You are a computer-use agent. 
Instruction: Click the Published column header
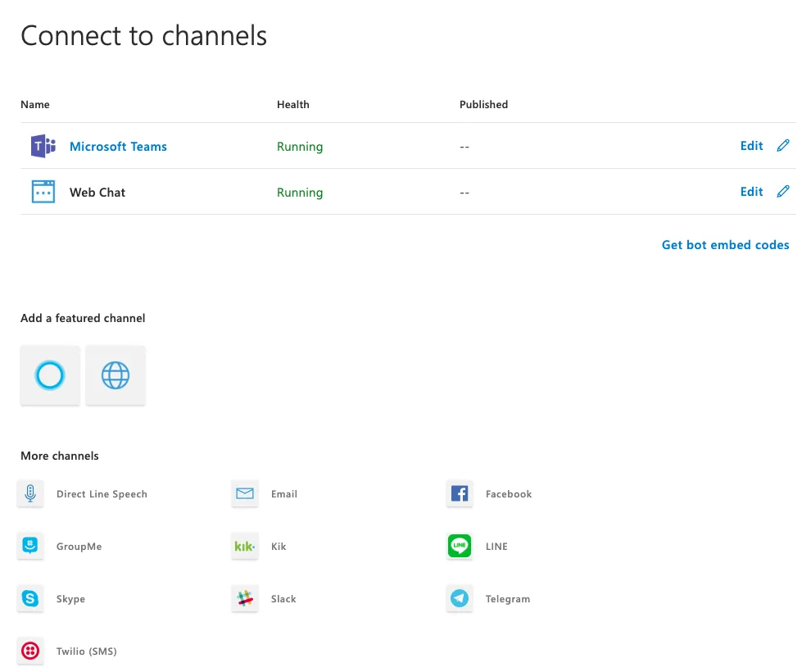click(484, 105)
